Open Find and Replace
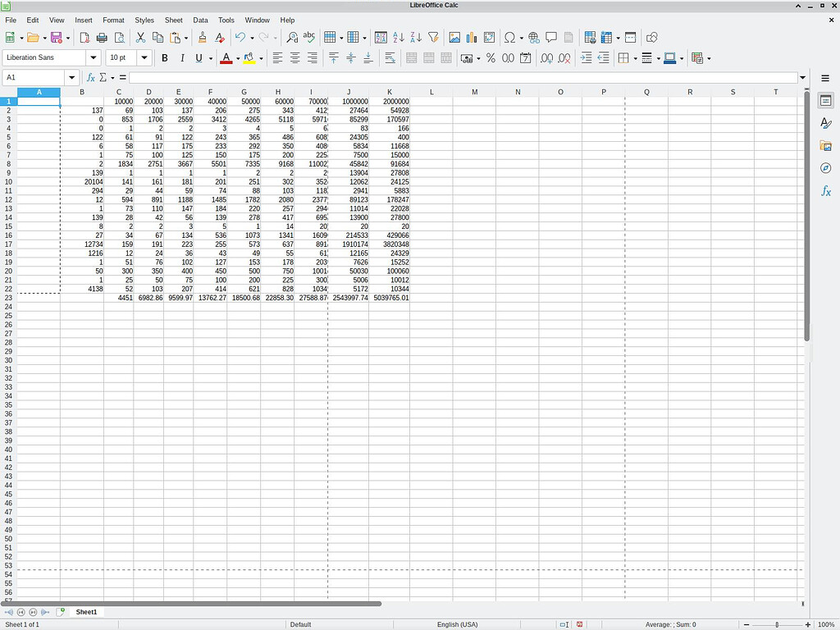Screen dimensions: 840x630 point(291,37)
